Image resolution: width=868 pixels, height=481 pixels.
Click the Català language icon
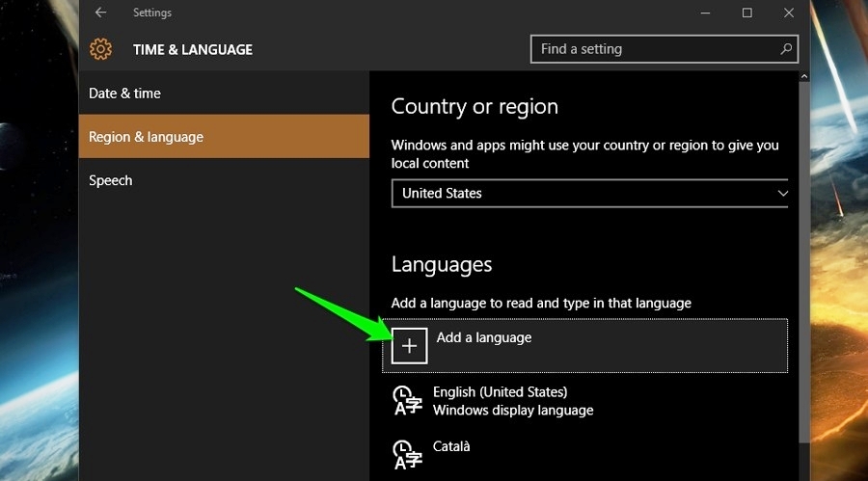pos(407,454)
